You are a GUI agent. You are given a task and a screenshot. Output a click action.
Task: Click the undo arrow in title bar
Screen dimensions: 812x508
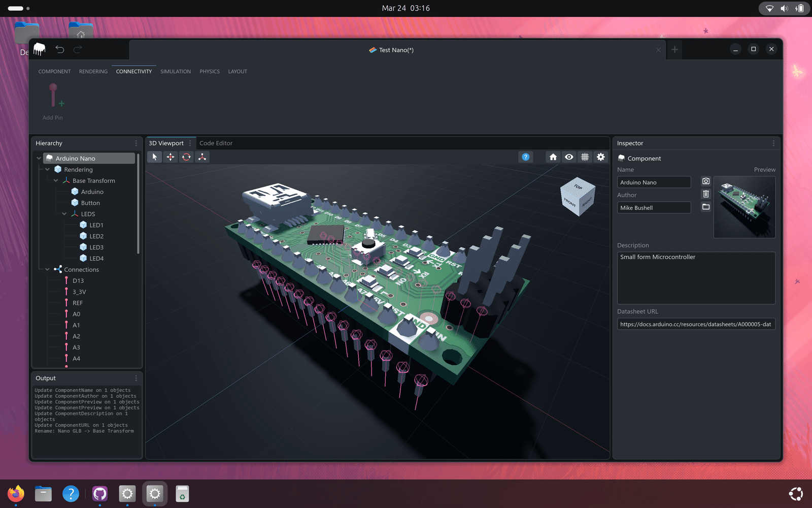coord(60,49)
